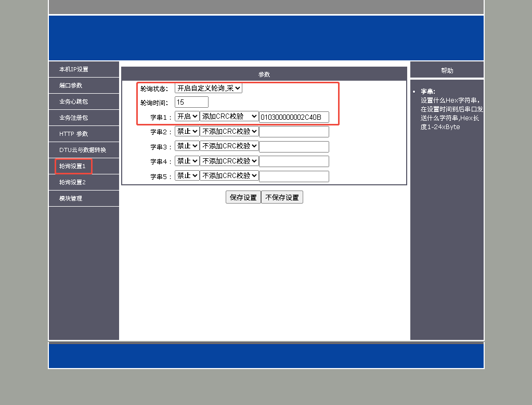This screenshot has height=405, width=532.
Task: Go to 端口参数 settings
Action: [71, 85]
